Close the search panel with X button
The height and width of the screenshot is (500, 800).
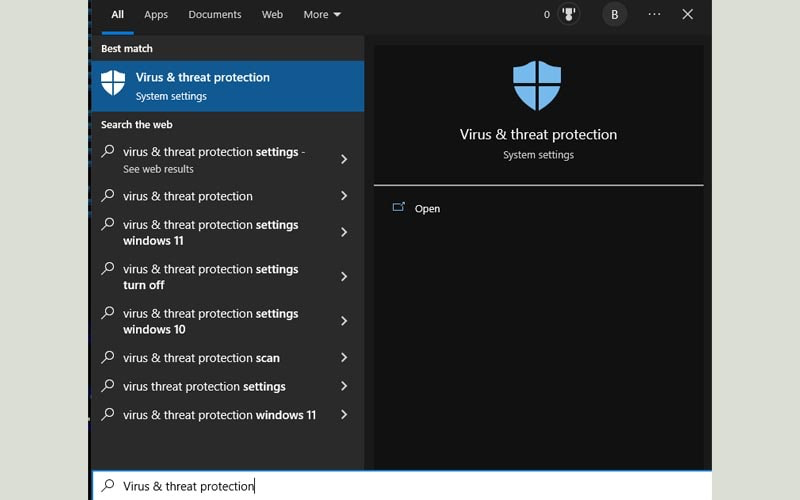[x=687, y=15]
